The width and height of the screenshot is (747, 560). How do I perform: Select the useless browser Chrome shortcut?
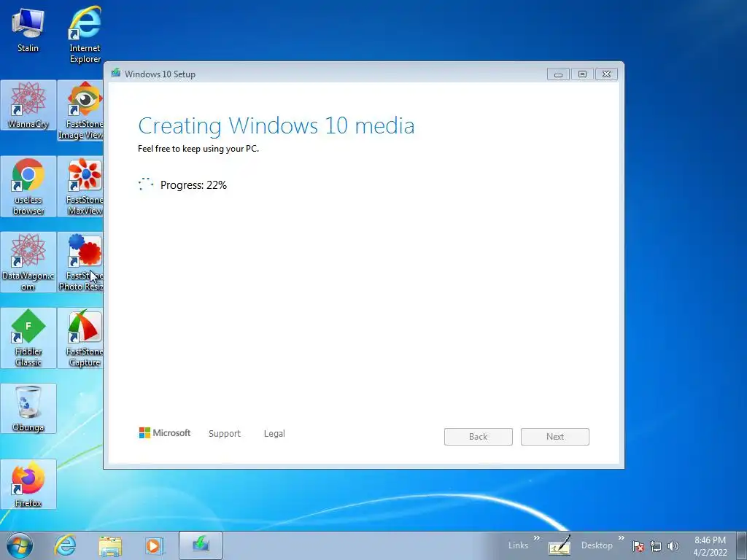coord(28,186)
